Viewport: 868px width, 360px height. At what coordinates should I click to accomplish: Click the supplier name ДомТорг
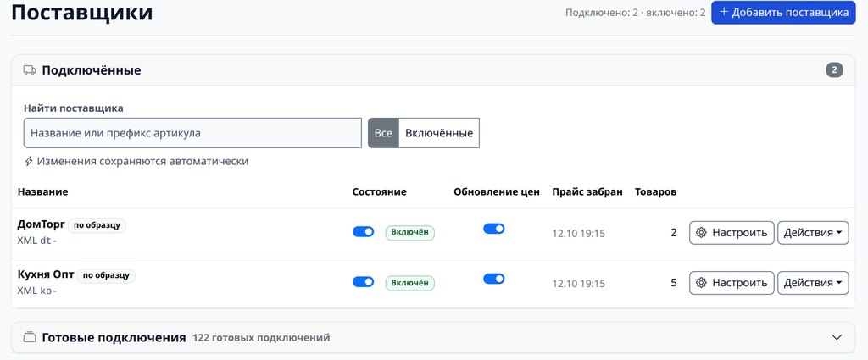(41, 225)
